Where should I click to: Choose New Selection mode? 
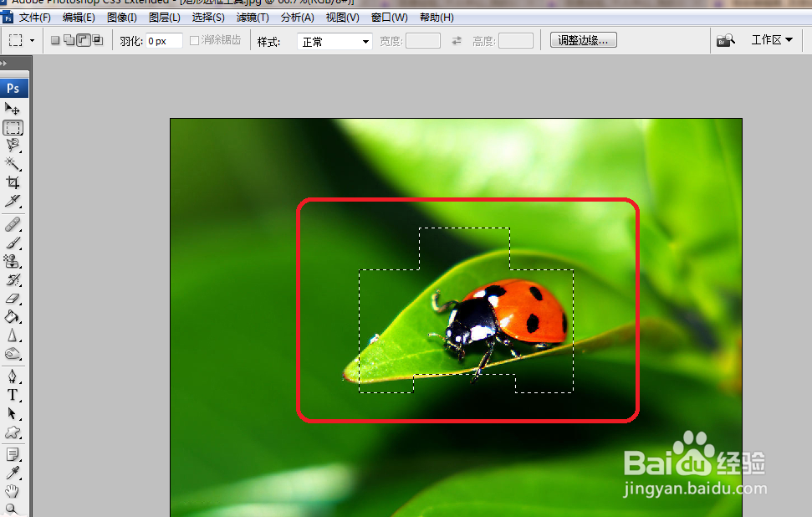[x=55, y=40]
